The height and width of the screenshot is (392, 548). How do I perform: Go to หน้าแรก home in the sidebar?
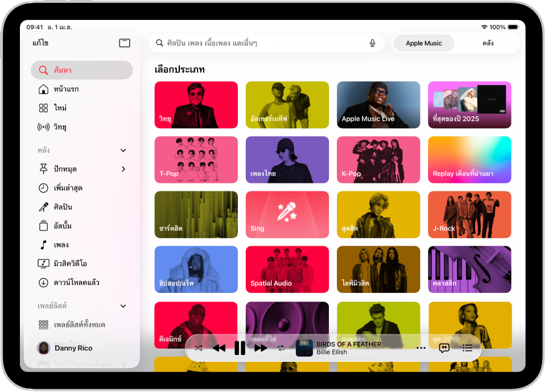point(82,89)
